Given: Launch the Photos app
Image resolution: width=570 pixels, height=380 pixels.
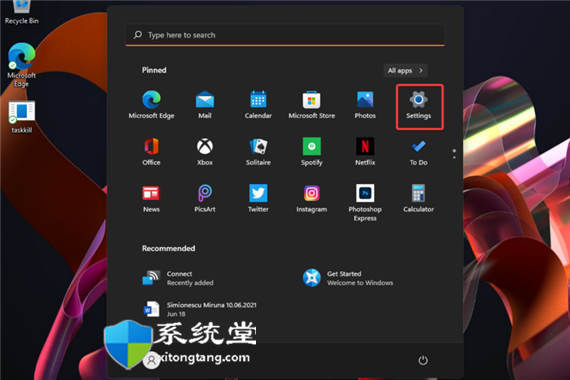Looking at the screenshot, I should (365, 104).
